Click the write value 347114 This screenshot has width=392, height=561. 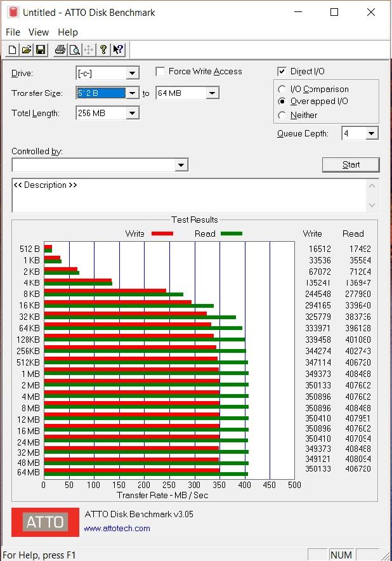(x=318, y=362)
